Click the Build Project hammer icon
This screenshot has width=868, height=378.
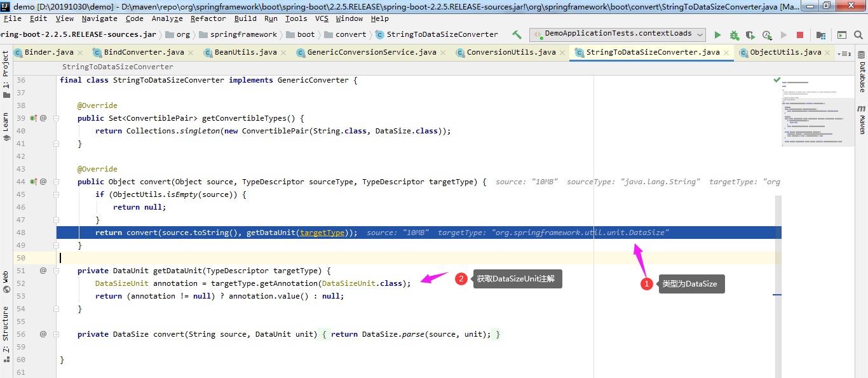[517, 35]
